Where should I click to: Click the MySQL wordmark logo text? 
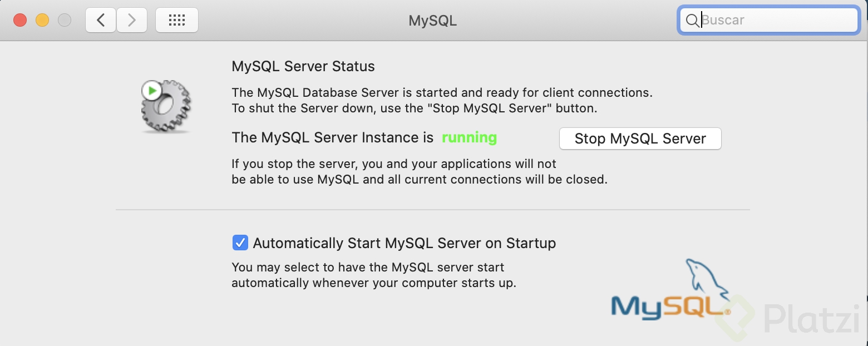tap(668, 307)
